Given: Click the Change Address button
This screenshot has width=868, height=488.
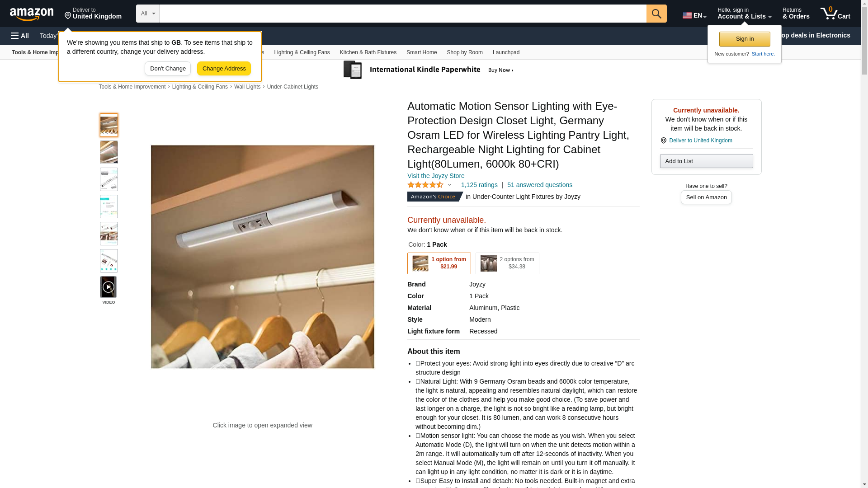Looking at the screenshot, I should [x=224, y=69].
